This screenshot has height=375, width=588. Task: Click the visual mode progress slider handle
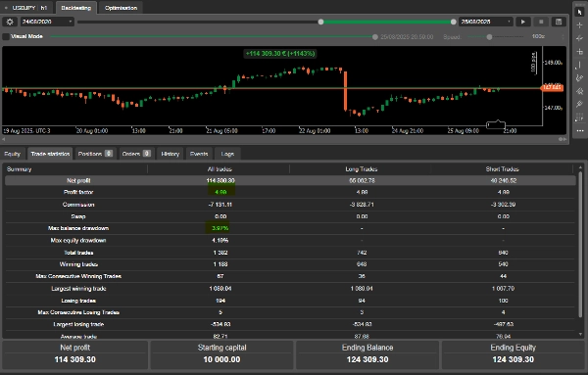[x=375, y=36]
